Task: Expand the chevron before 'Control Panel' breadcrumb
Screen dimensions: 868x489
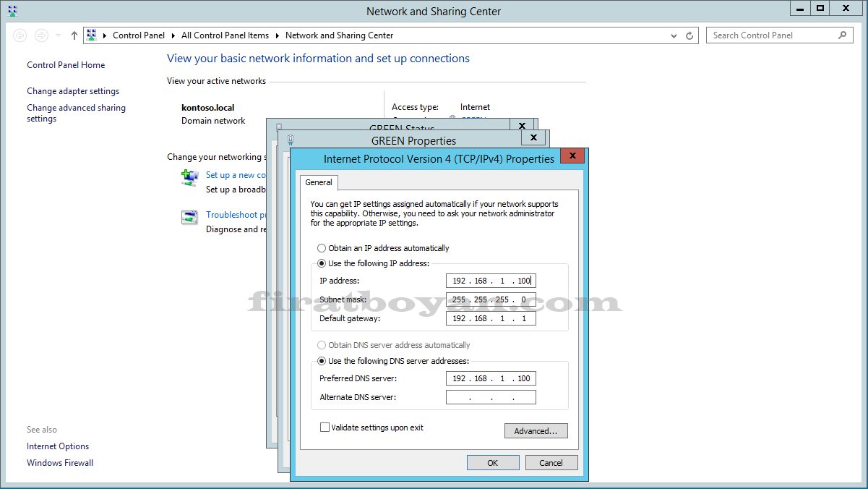Action: click(106, 35)
